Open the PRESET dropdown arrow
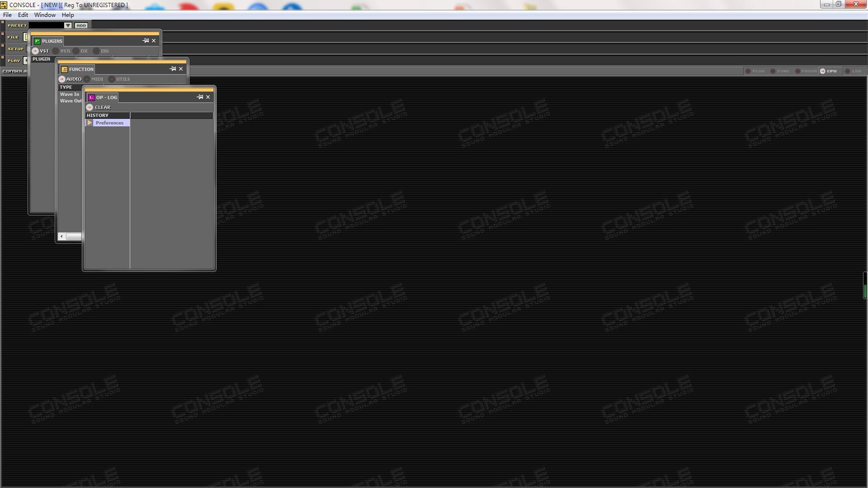Screen dimensions: 868x488 point(68,25)
